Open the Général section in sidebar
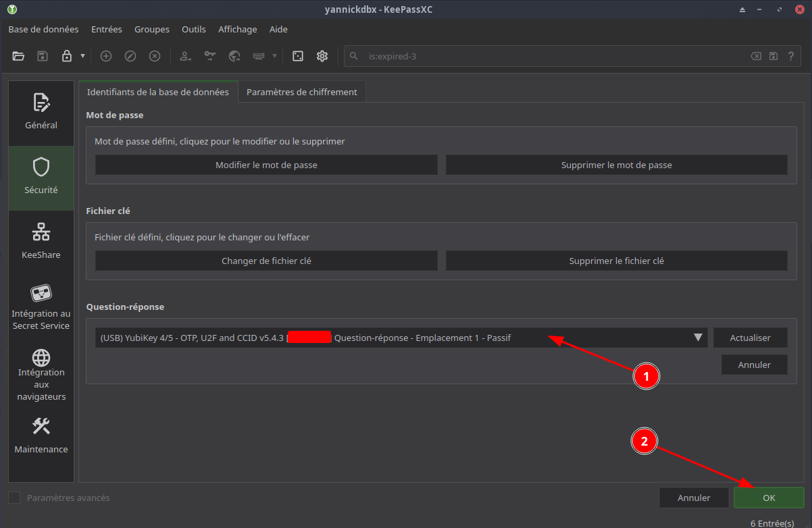The width and height of the screenshot is (812, 528). coord(41,111)
